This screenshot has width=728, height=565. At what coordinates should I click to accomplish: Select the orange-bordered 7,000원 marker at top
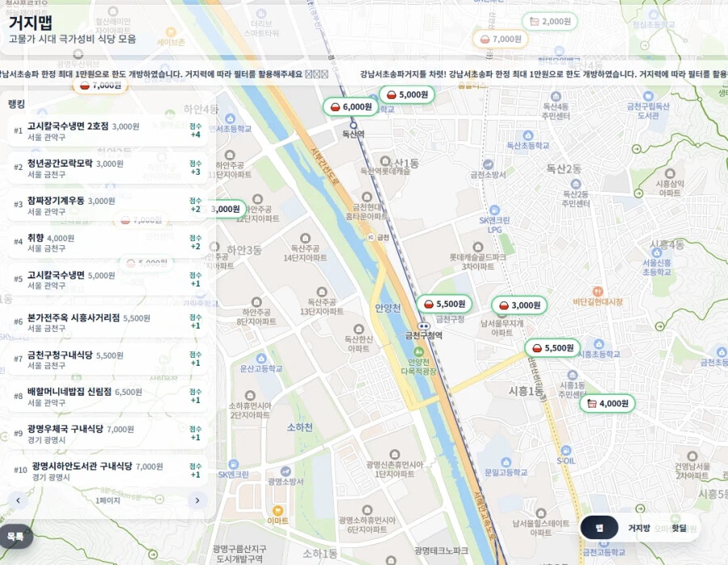pyautogui.click(x=500, y=39)
